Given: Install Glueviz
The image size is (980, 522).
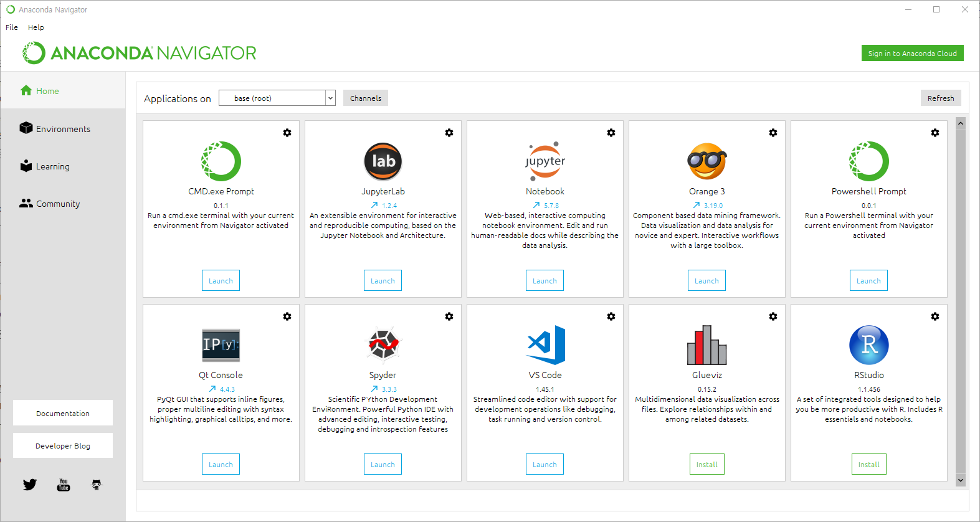Looking at the screenshot, I should (x=707, y=464).
